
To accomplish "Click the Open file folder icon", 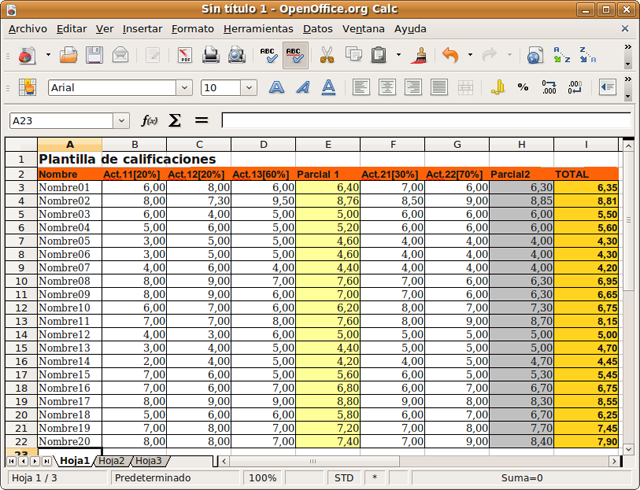I will 70,56.
